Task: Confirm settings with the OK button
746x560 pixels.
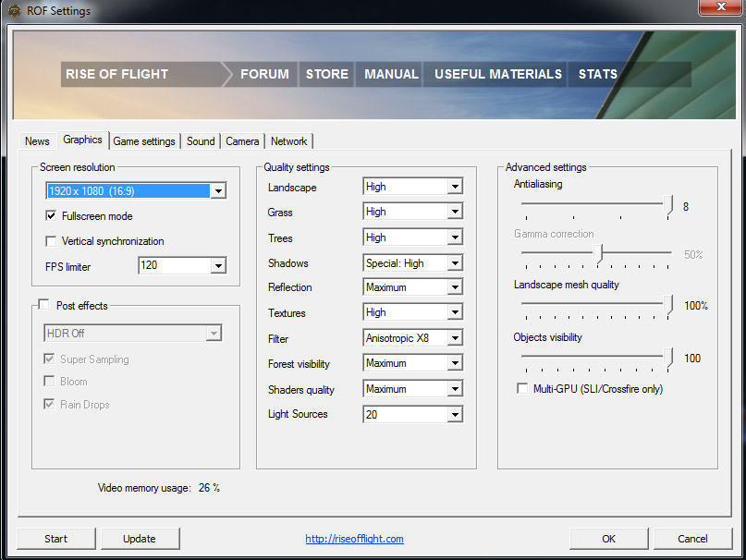Action: [x=608, y=539]
